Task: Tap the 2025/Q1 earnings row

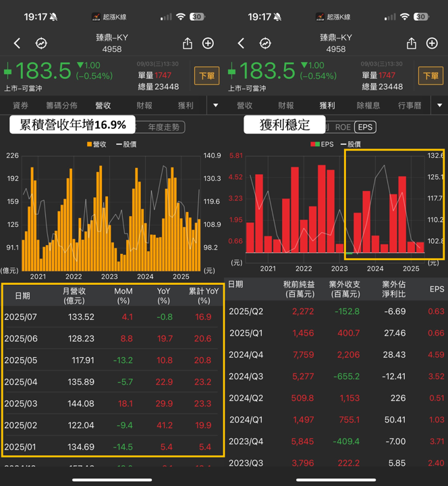Action: 336,333
